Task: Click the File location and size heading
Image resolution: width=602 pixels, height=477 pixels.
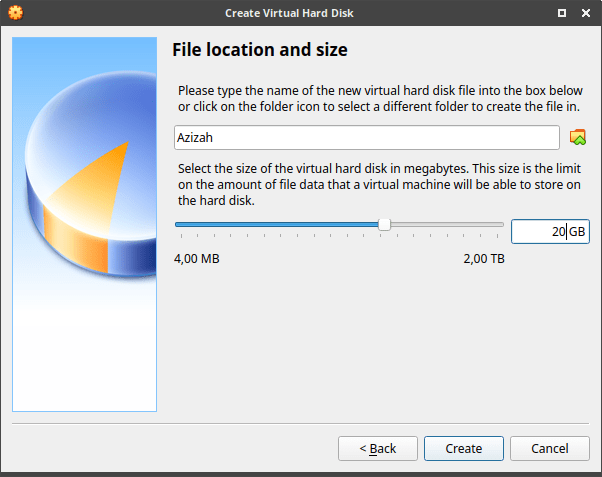Action: click(260, 50)
